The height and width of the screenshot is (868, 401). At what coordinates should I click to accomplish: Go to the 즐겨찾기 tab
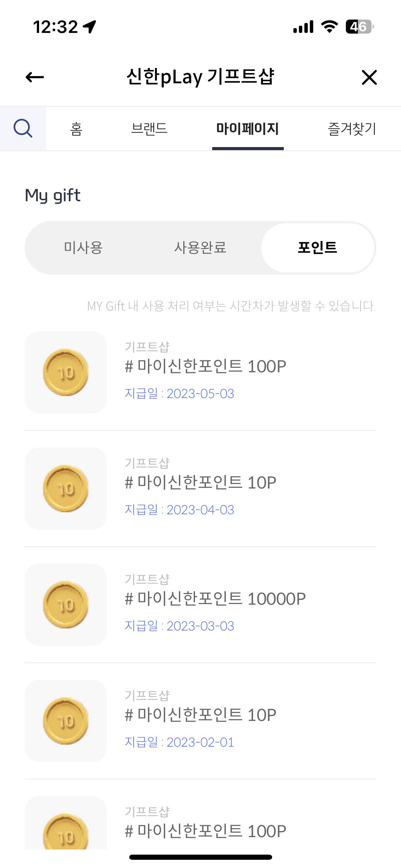pyautogui.click(x=352, y=129)
